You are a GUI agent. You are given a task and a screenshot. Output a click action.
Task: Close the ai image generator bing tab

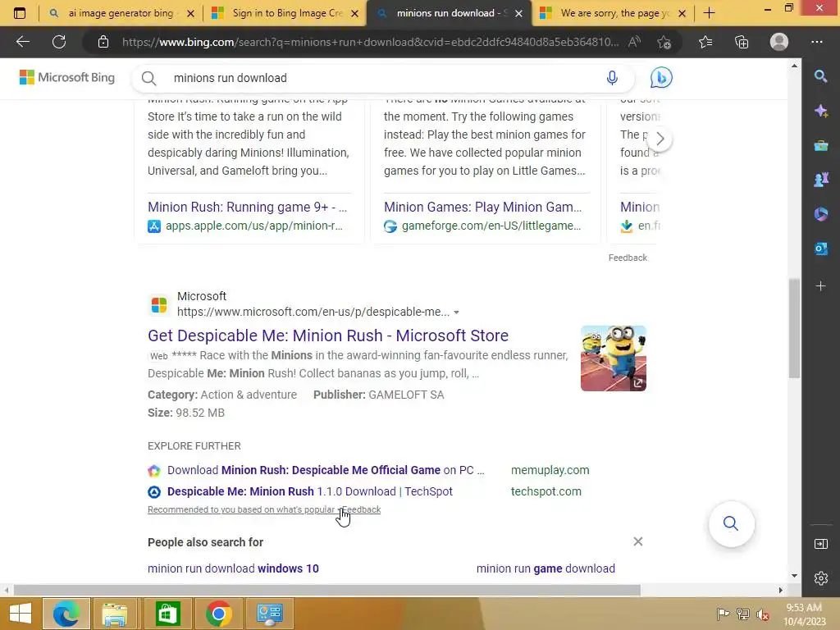point(190,13)
